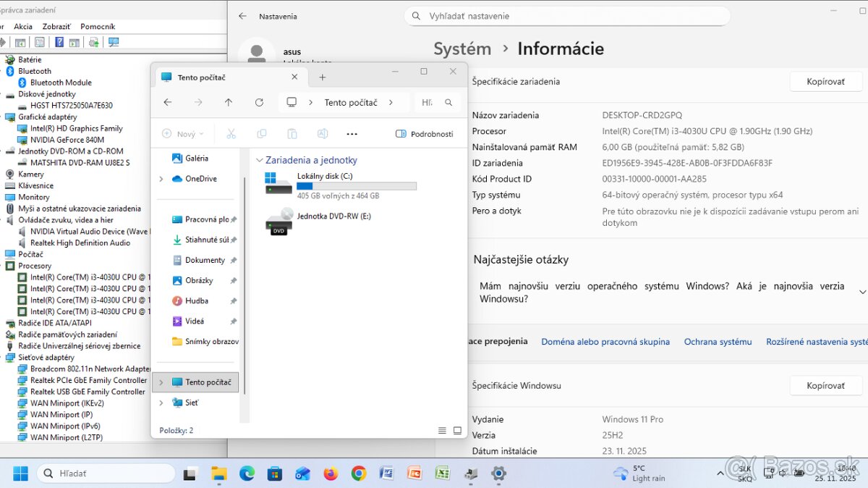This screenshot has height=488, width=868.
Task: Click the Refresh icon in File Explorer
Action: point(259,102)
